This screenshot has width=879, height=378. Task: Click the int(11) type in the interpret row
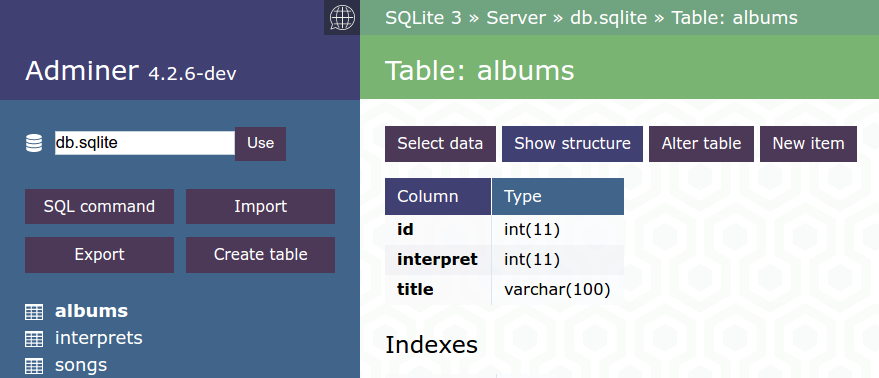click(x=558, y=260)
